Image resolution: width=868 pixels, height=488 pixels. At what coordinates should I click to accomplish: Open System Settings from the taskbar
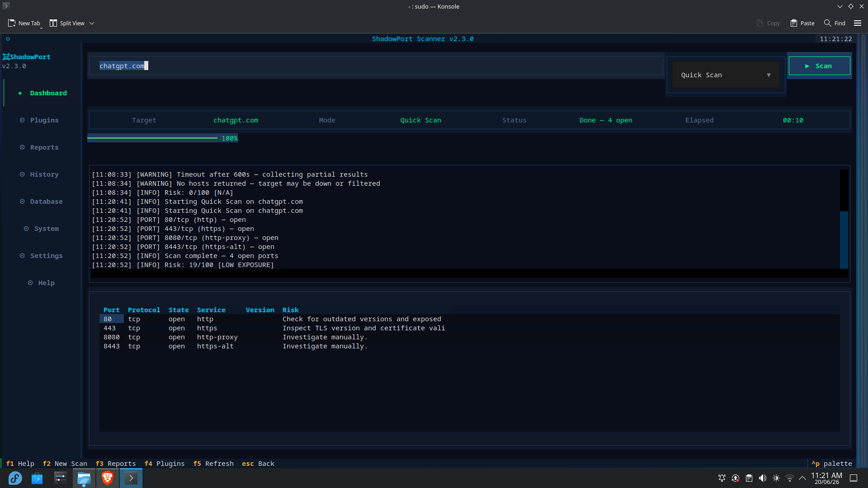(x=61, y=478)
